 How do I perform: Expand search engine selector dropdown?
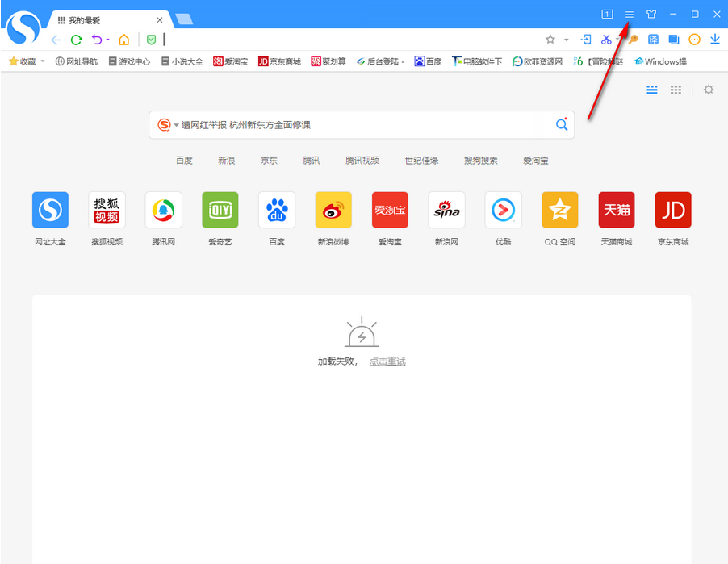click(177, 125)
